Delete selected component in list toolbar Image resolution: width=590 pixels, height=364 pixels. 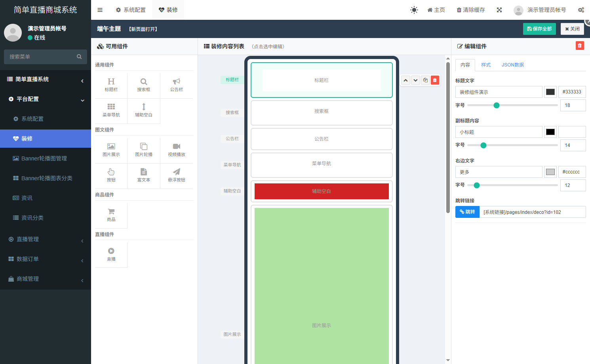coord(435,80)
